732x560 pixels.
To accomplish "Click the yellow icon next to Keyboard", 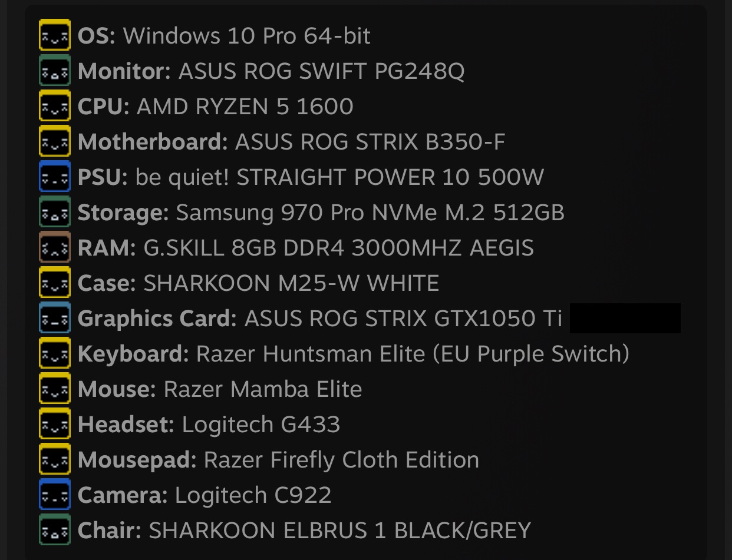I will coord(55,353).
